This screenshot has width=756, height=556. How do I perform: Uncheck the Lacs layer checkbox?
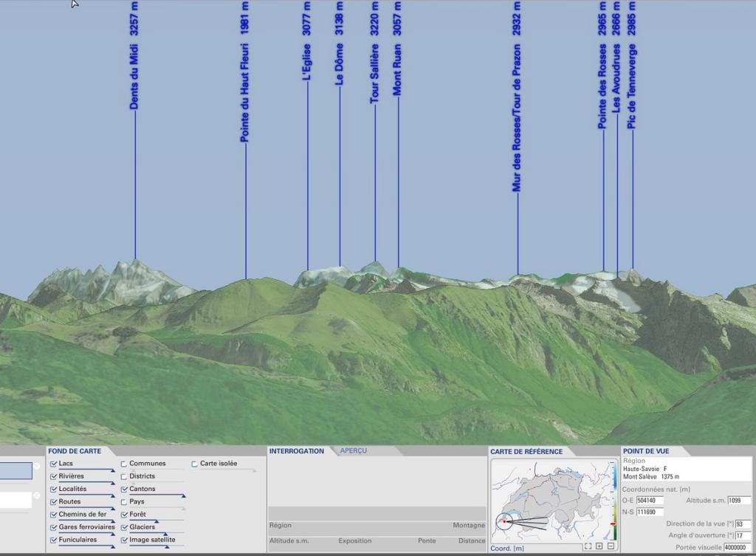[x=54, y=464]
